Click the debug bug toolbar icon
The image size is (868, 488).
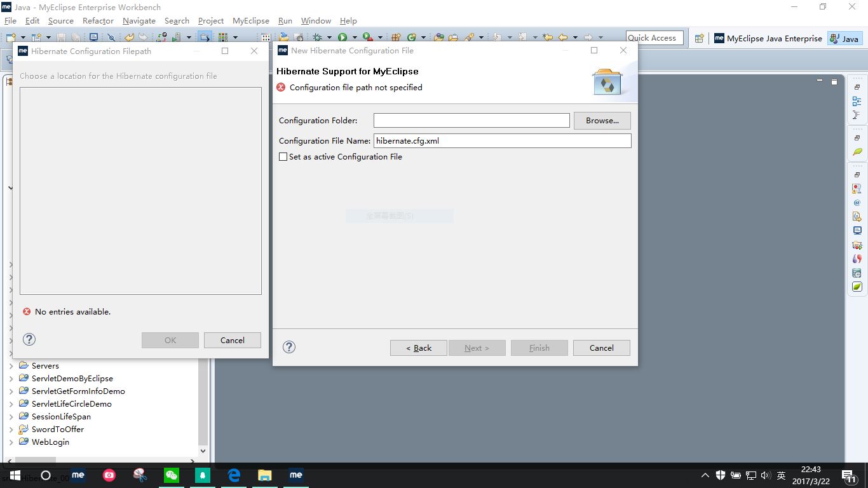(x=316, y=37)
